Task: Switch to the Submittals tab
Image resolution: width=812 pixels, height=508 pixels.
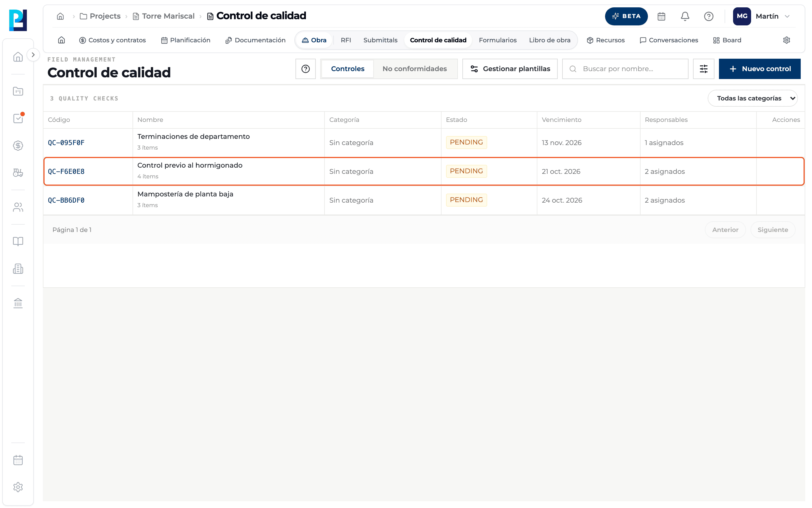Action: 380,40
